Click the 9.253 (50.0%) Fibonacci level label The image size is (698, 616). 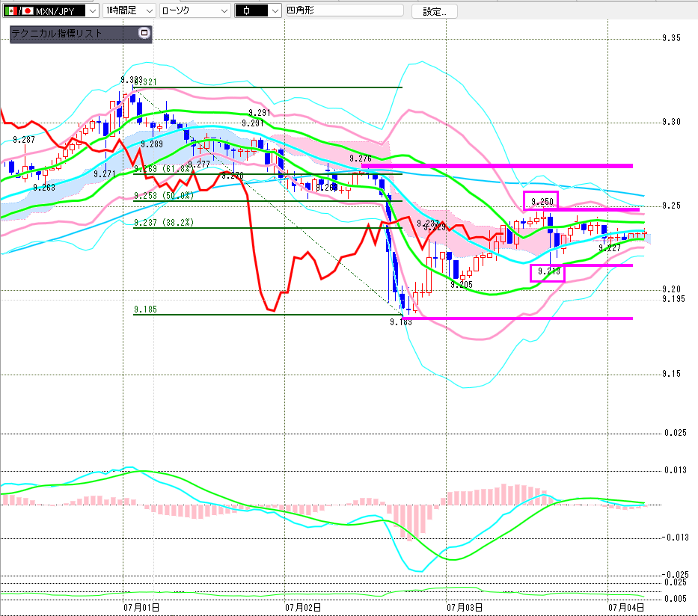click(163, 196)
